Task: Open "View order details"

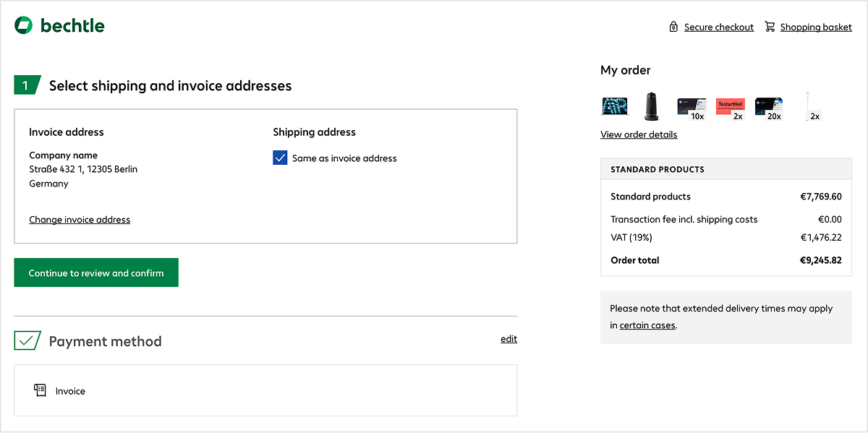Action: pyautogui.click(x=639, y=134)
